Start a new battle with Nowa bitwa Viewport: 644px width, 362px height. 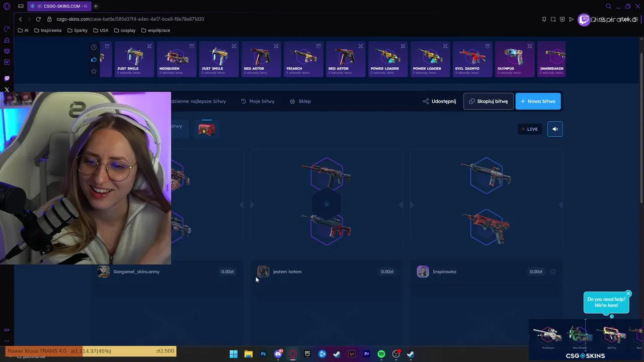coord(538,101)
